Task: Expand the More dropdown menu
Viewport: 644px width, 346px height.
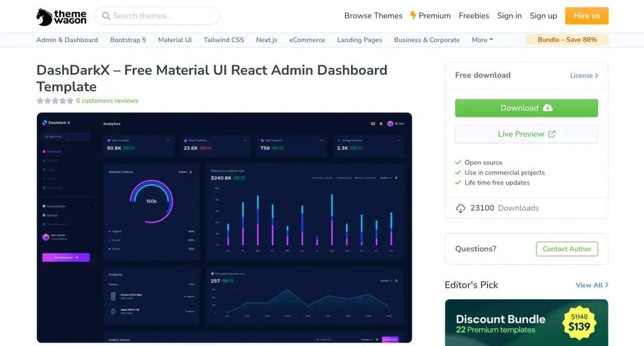Action: click(x=482, y=40)
